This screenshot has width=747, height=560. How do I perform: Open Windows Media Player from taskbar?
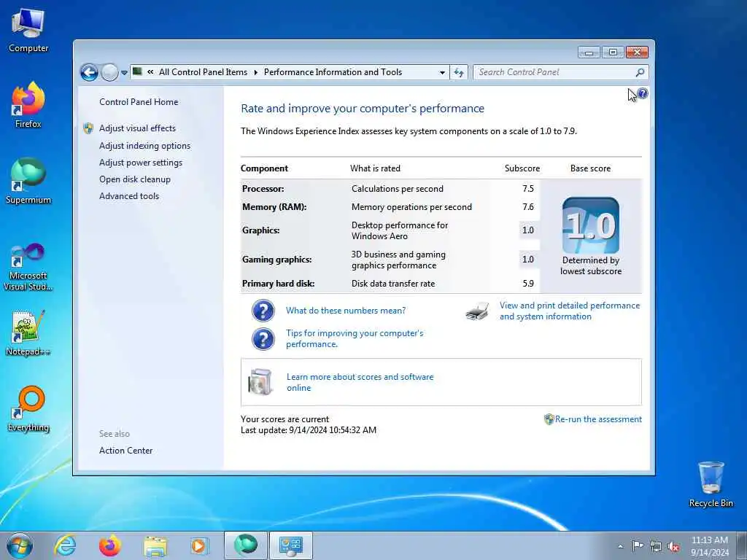point(199,545)
